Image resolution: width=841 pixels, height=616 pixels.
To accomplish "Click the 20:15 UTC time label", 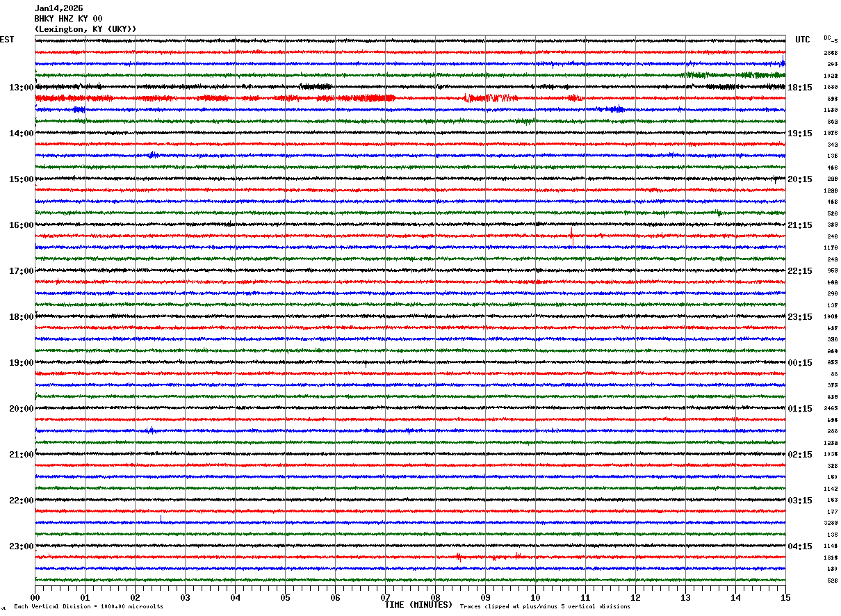I will [x=800, y=179].
